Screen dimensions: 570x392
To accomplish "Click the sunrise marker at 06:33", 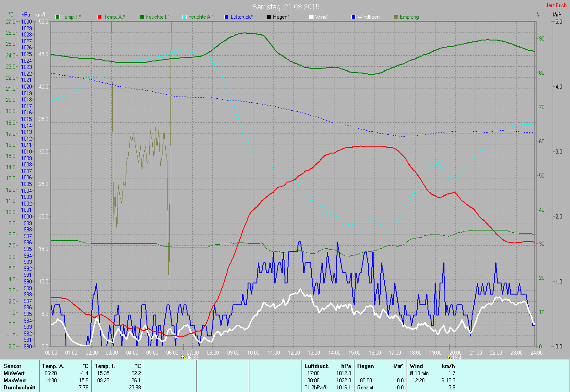I will click(x=183, y=357).
